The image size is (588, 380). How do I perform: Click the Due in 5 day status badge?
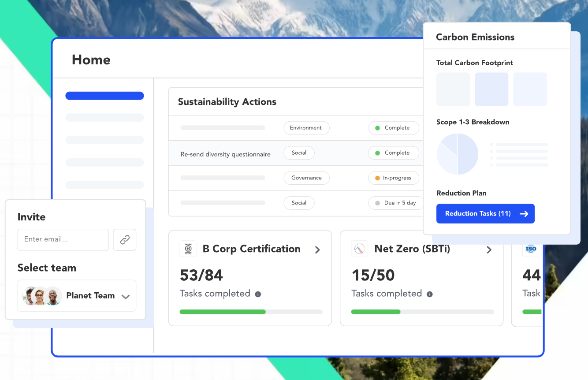(395, 203)
